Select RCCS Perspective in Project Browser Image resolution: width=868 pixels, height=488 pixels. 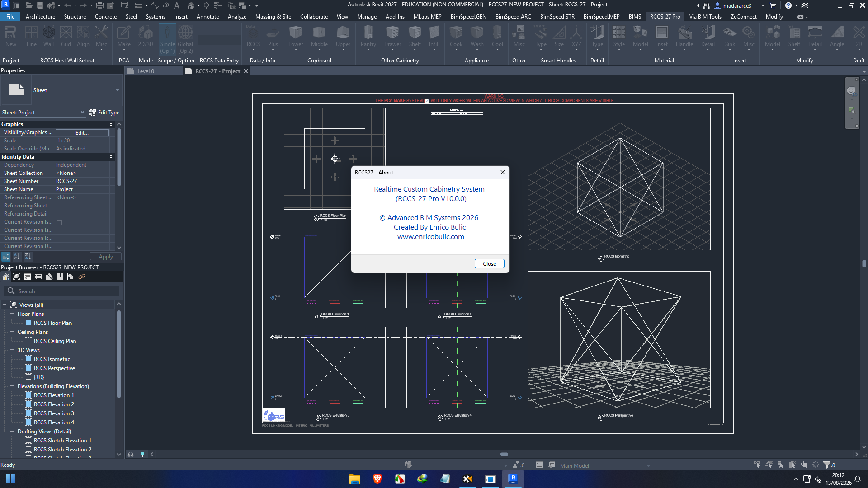point(54,368)
